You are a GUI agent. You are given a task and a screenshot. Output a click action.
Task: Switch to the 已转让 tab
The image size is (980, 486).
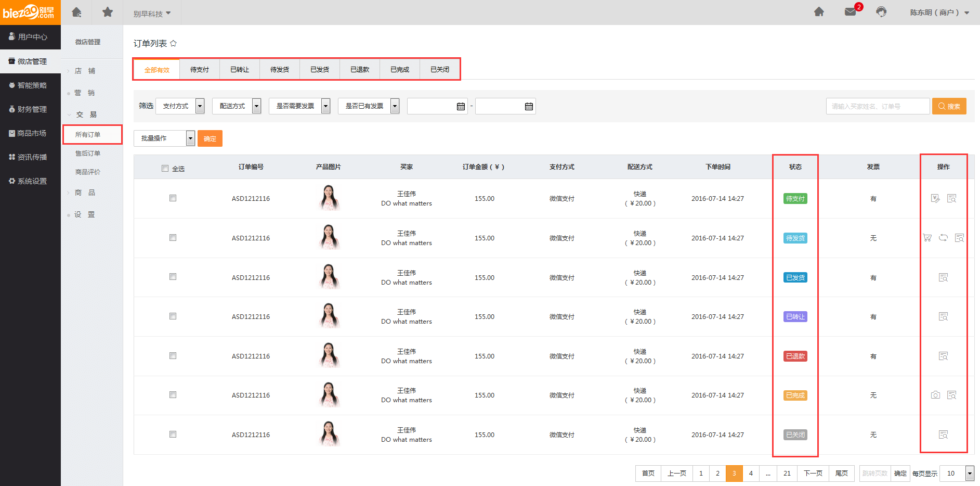[240, 69]
